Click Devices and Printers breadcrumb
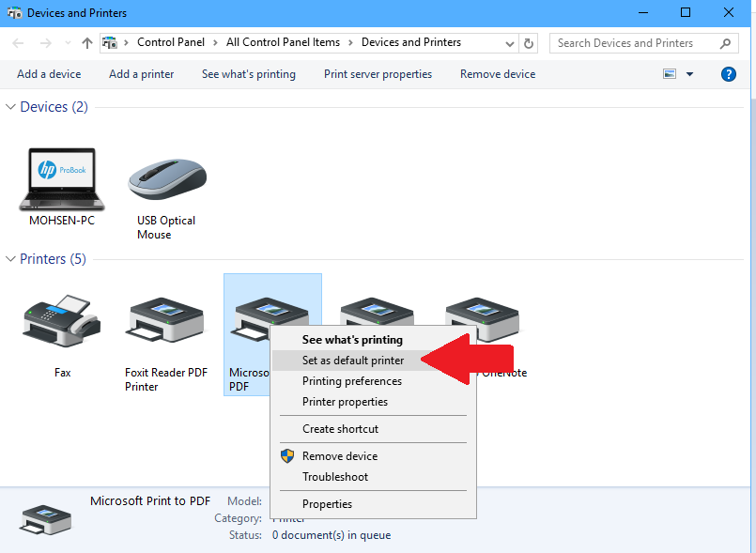Image resolution: width=756 pixels, height=553 pixels. (411, 42)
